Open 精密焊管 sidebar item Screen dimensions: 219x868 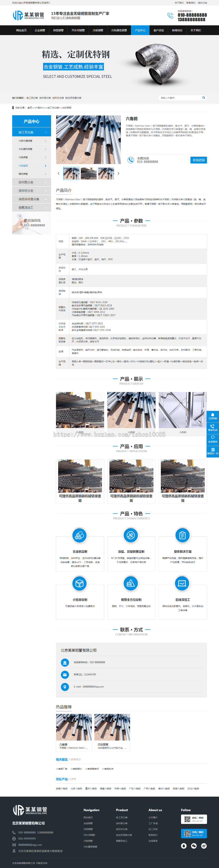point(32,174)
